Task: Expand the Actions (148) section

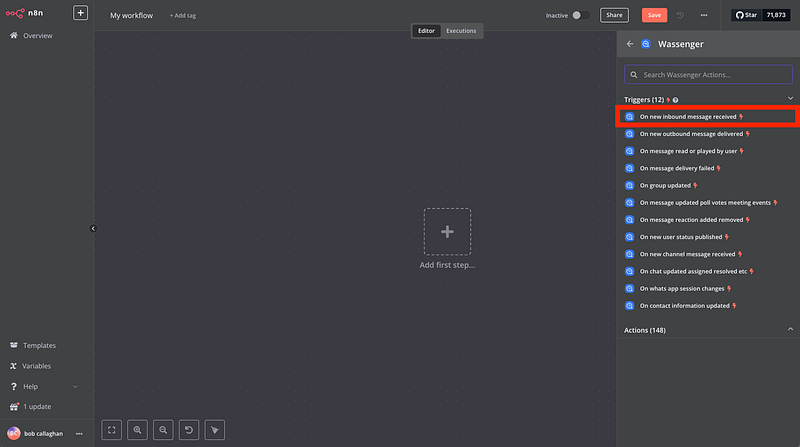Action: 790,329
